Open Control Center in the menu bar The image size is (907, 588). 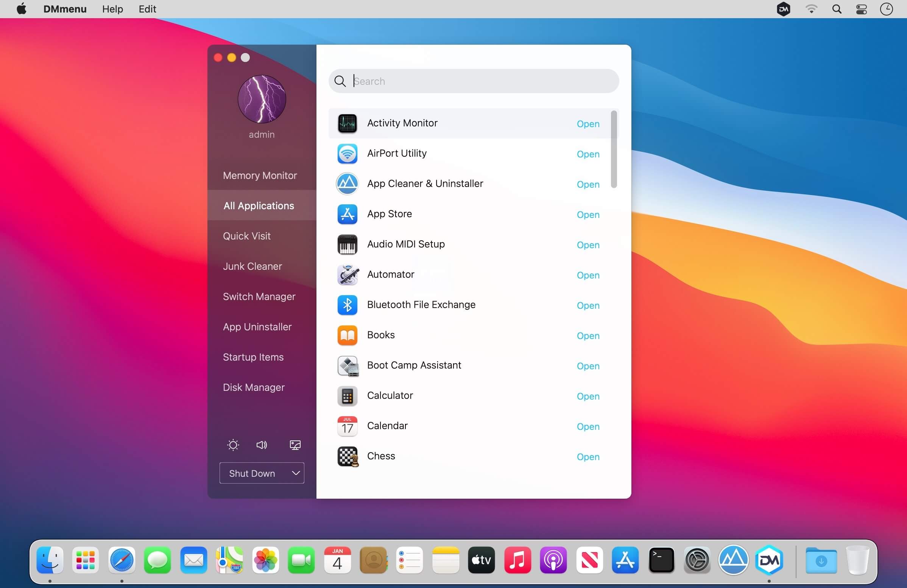[x=861, y=9]
